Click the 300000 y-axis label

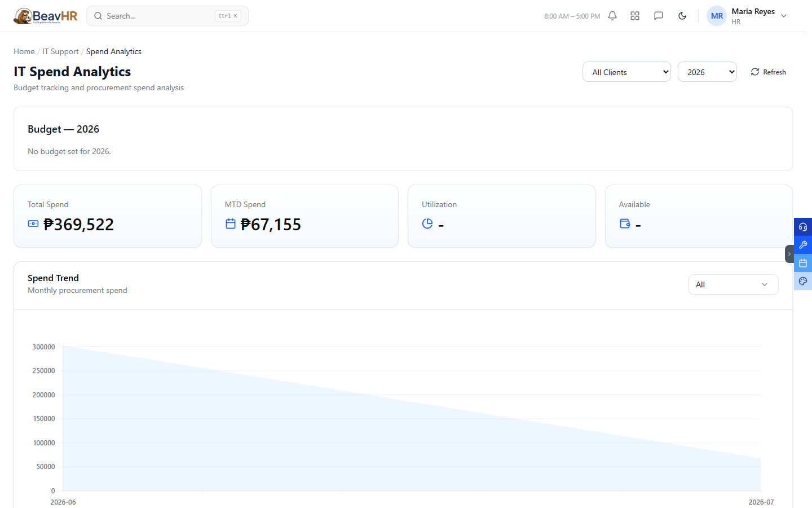click(43, 347)
